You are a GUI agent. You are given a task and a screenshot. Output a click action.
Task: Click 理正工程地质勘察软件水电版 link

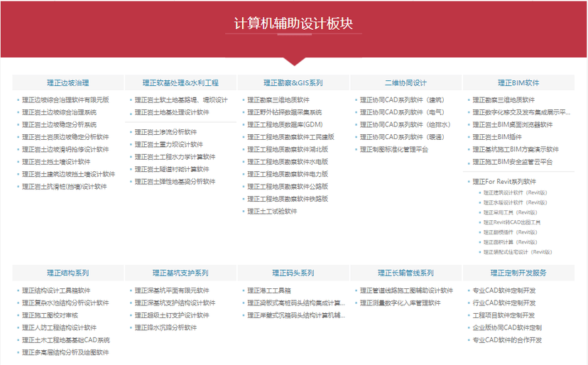click(x=288, y=162)
